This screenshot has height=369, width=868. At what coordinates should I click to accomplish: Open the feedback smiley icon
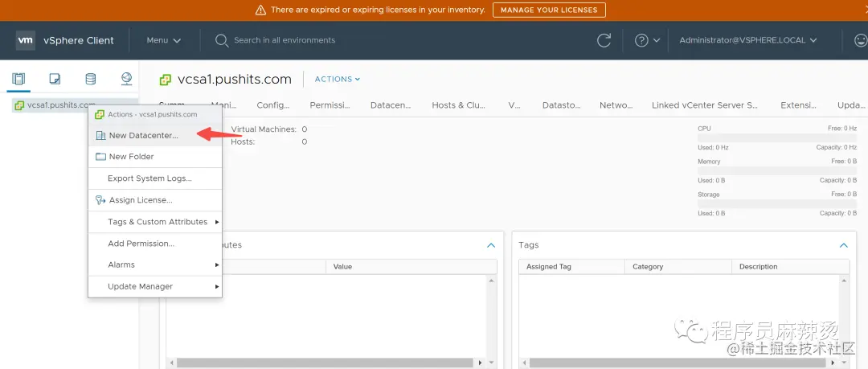pyautogui.click(x=861, y=40)
